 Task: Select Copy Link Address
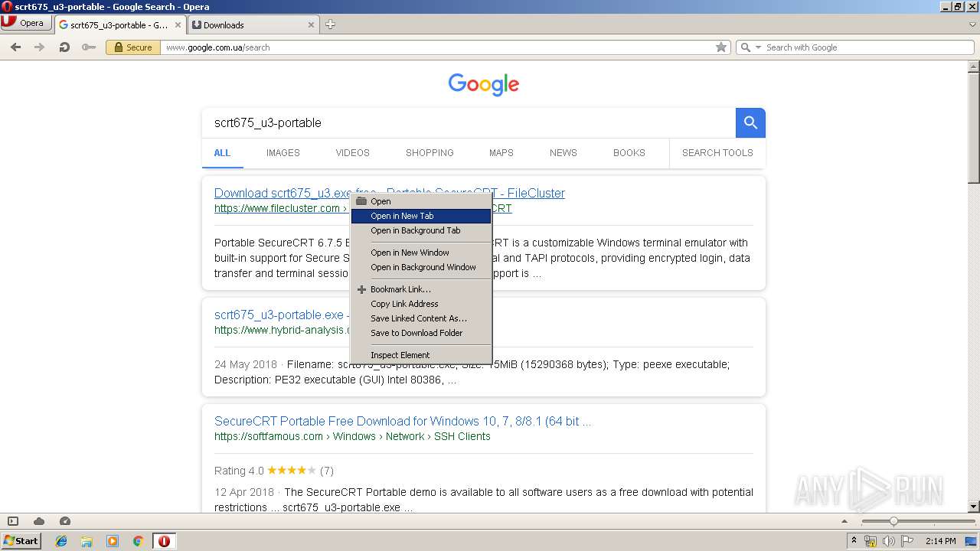tap(421, 304)
